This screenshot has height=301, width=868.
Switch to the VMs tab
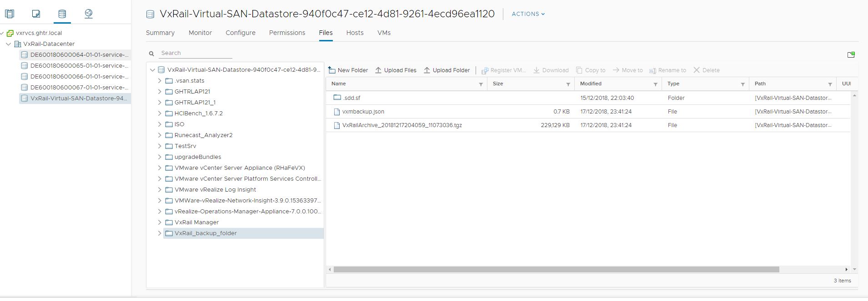click(x=384, y=33)
